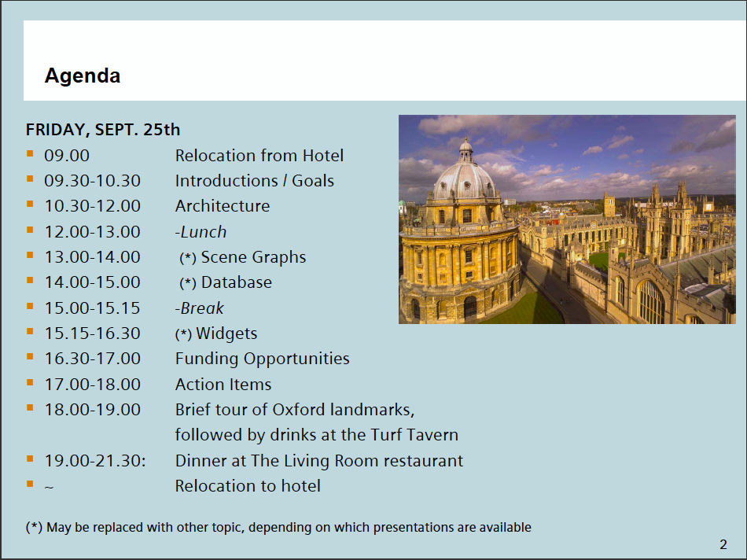Select the Turf Tavern drinks line
The height and width of the screenshot is (560, 747).
(316, 435)
